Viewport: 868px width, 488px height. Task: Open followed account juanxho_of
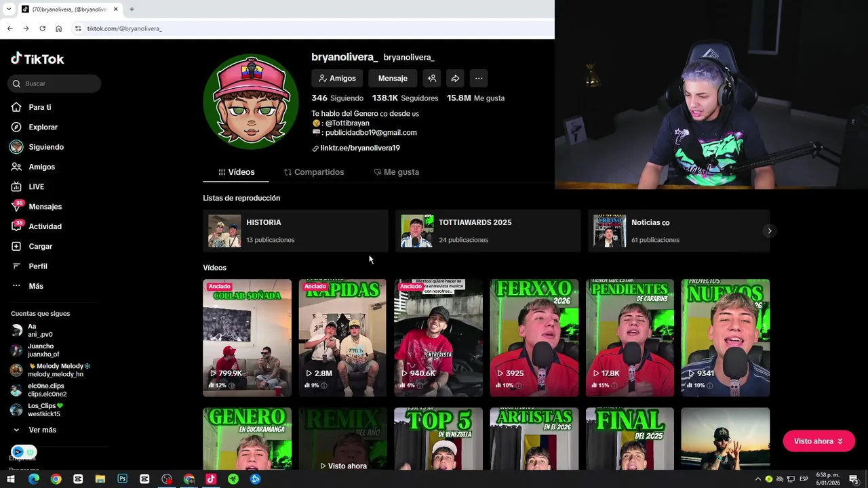(43, 350)
